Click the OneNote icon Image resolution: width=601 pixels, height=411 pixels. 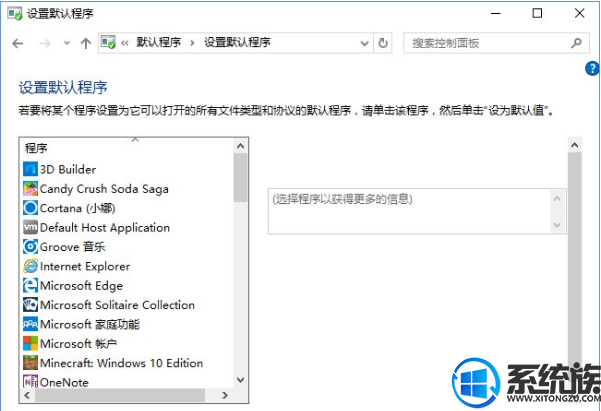click(x=30, y=382)
